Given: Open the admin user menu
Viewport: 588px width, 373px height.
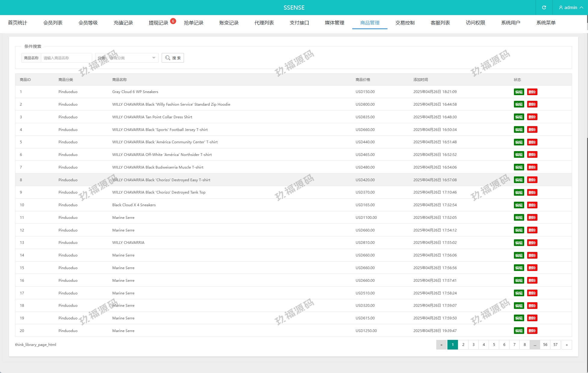Looking at the screenshot, I should (x=571, y=8).
